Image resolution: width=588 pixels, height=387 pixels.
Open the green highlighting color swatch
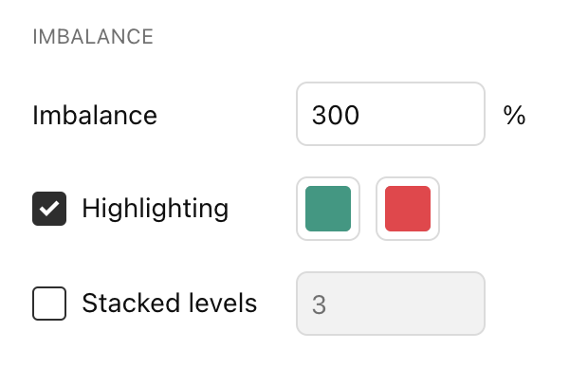tap(328, 209)
